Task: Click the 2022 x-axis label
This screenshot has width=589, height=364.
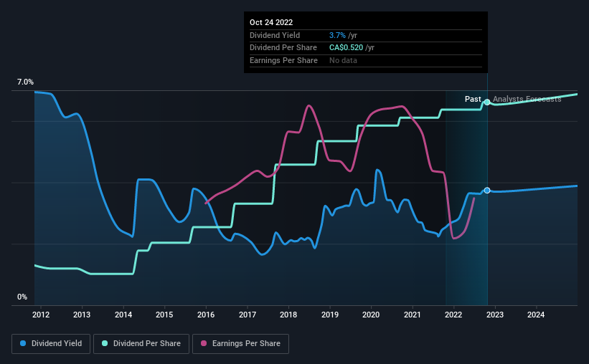Action: [x=453, y=315]
